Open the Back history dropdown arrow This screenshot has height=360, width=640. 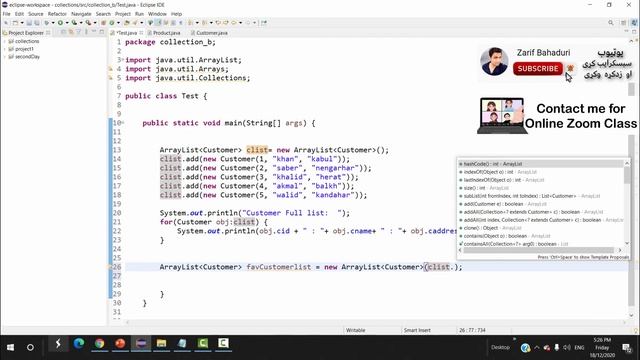coord(240,23)
